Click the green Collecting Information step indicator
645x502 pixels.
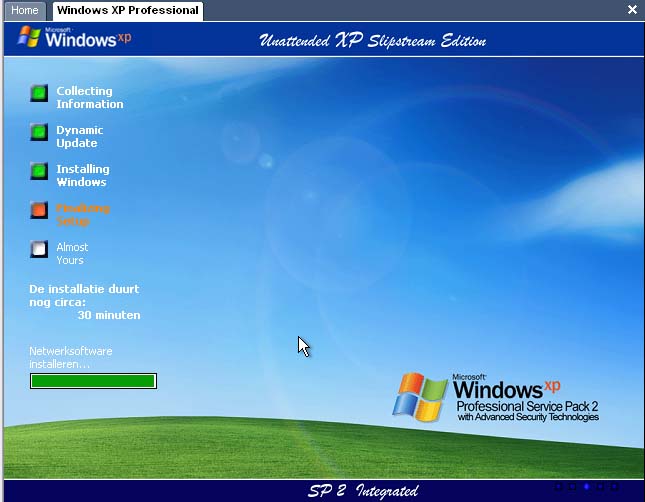[x=39, y=93]
